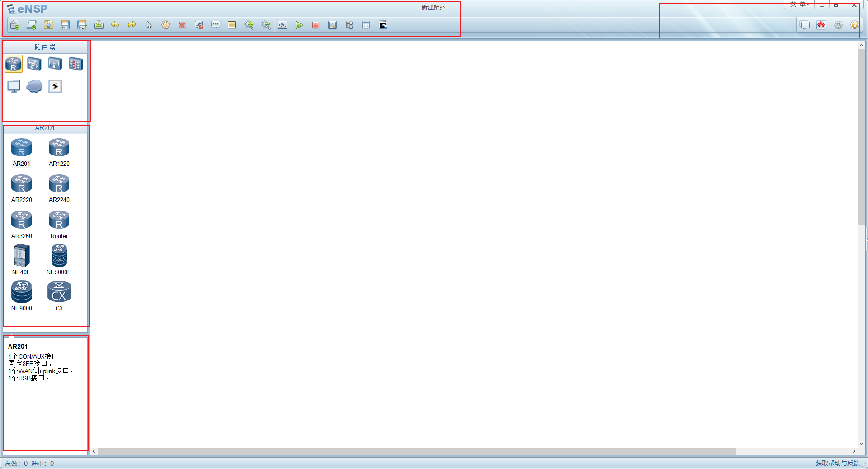Click the canvas horizontal scrollbar thumb
The image size is (868, 469).
tap(417, 451)
